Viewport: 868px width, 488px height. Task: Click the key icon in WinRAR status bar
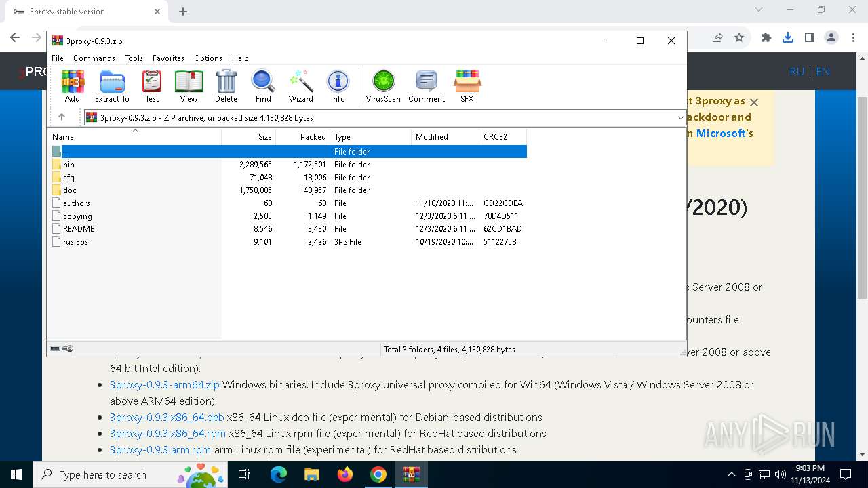68,348
